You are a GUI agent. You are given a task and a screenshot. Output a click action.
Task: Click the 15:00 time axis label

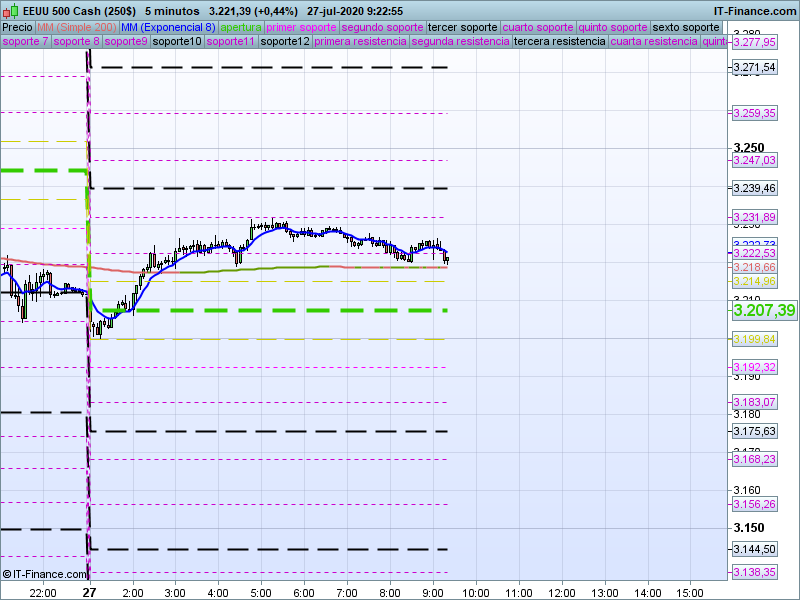pyautogui.click(x=690, y=593)
